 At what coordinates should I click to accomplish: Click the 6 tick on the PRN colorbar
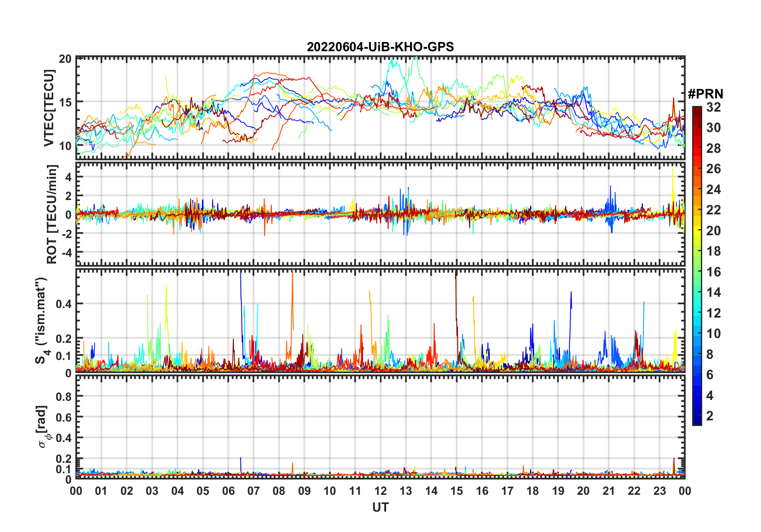[x=710, y=375]
